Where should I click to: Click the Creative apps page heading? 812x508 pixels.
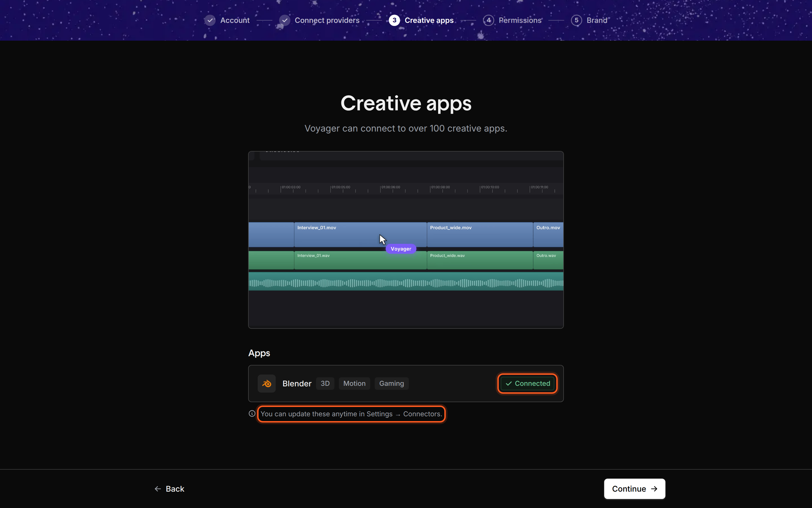[406, 103]
